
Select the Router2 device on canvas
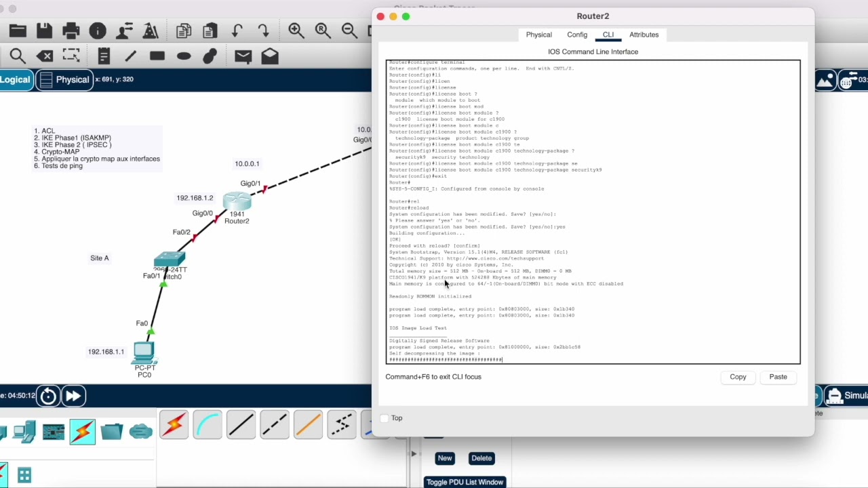coord(237,201)
